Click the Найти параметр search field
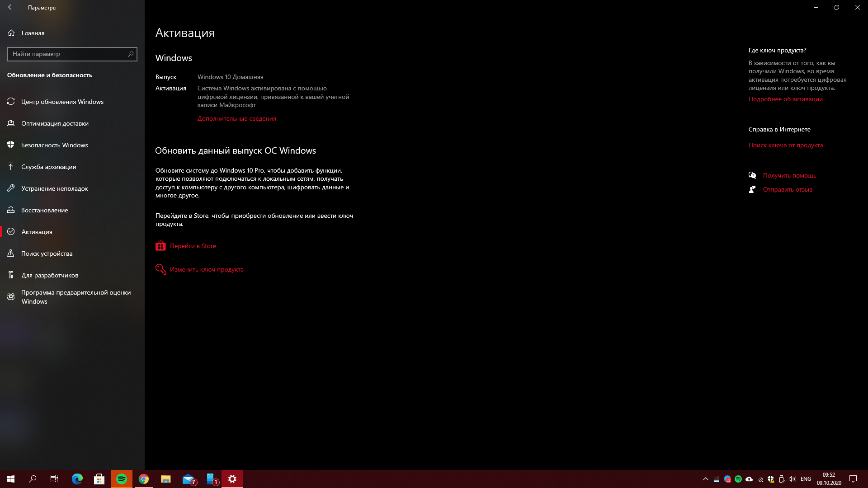Image resolution: width=868 pixels, height=488 pixels. pos(72,54)
